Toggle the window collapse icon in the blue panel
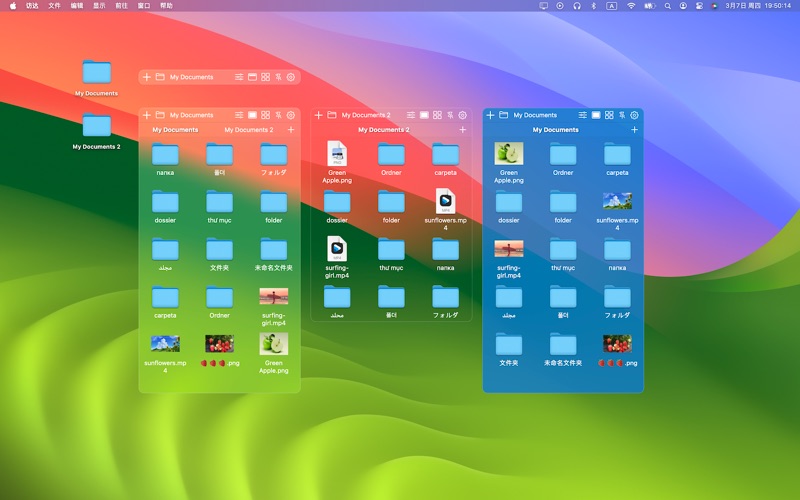The image size is (800, 500). coord(597,115)
